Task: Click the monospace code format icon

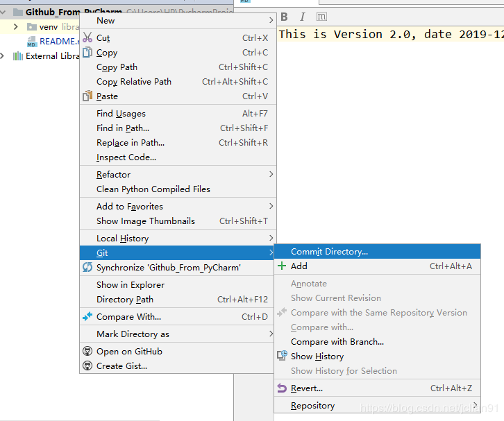Action: point(321,17)
